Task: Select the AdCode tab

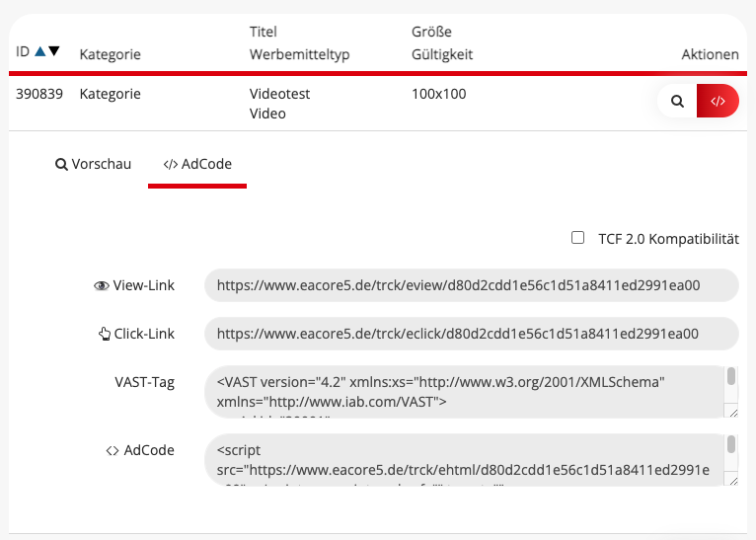Action: (x=197, y=164)
